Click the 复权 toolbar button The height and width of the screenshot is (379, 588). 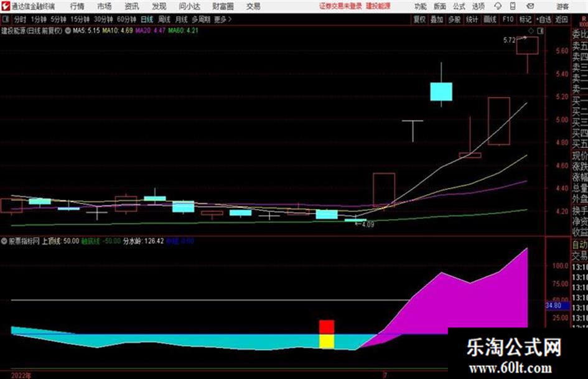(x=419, y=19)
